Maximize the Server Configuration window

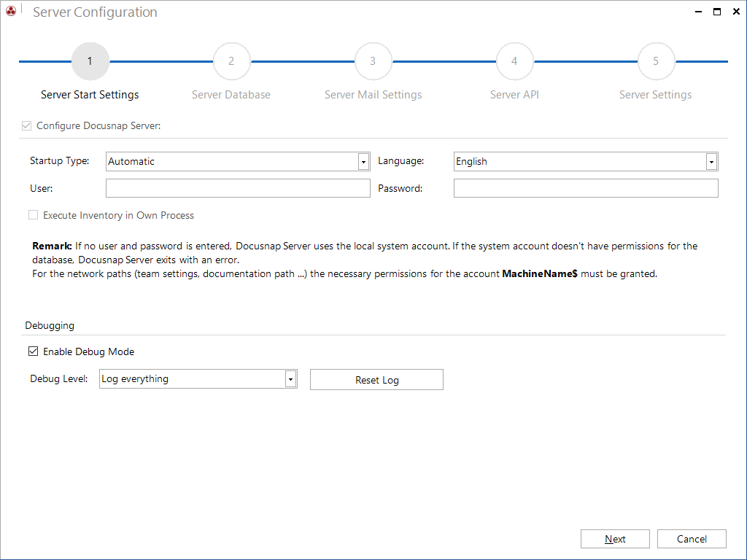[717, 12]
